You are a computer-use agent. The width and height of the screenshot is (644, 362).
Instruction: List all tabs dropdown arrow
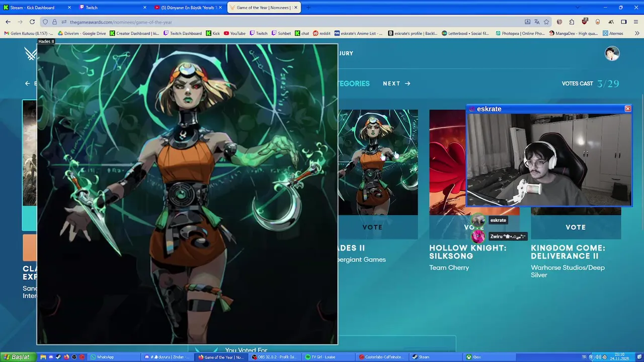[x=577, y=8]
